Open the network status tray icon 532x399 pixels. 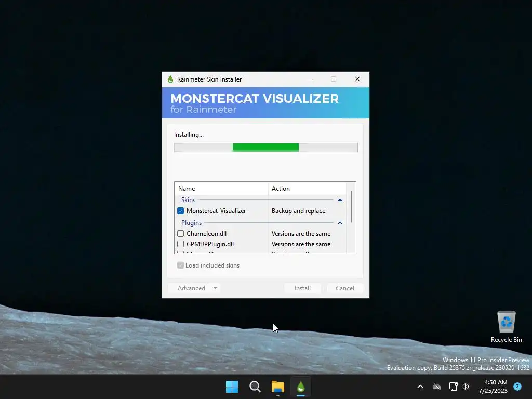453,387
